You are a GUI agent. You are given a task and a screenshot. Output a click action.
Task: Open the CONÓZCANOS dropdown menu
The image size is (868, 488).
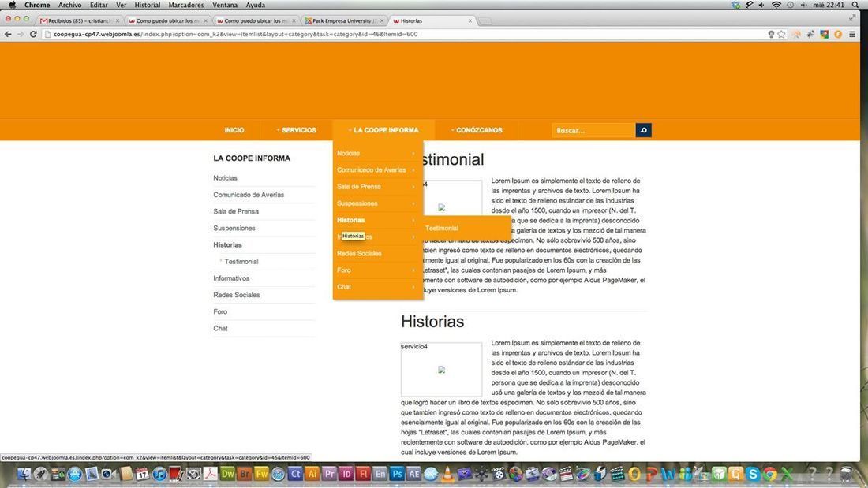coord(477,131)
